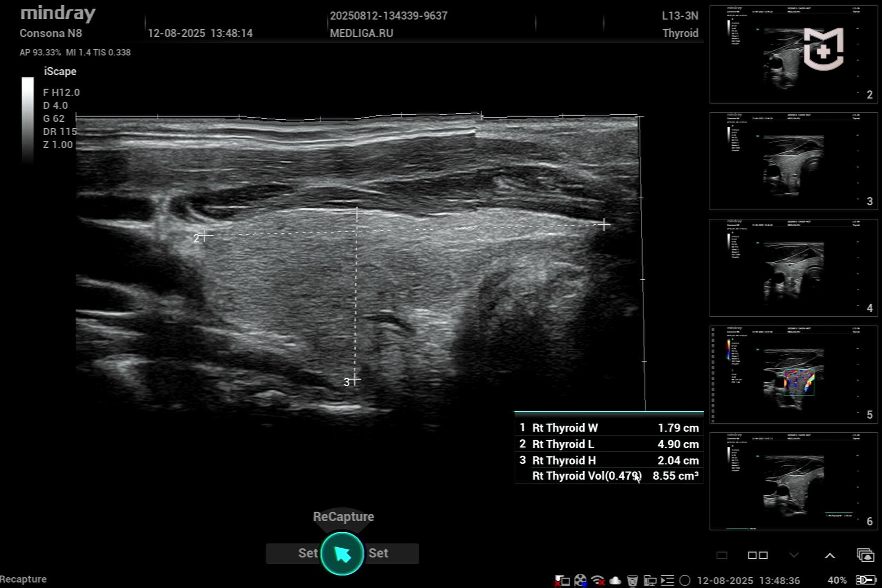The width and height of the screenshot is (882, 588).
Task: Open thumbnail 5 with color Doppler
Action: pos(793,374)
